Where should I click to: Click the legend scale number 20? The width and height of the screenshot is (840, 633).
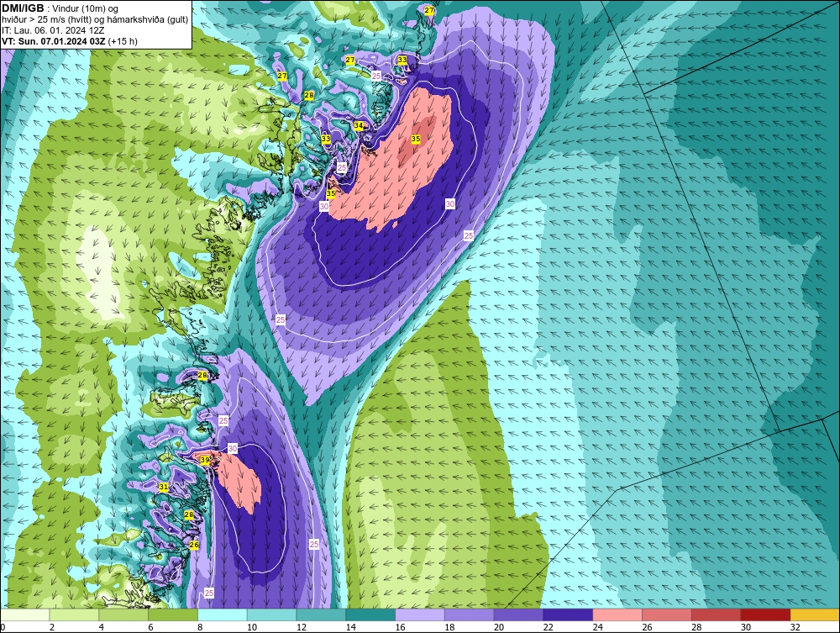coord(499,627)
